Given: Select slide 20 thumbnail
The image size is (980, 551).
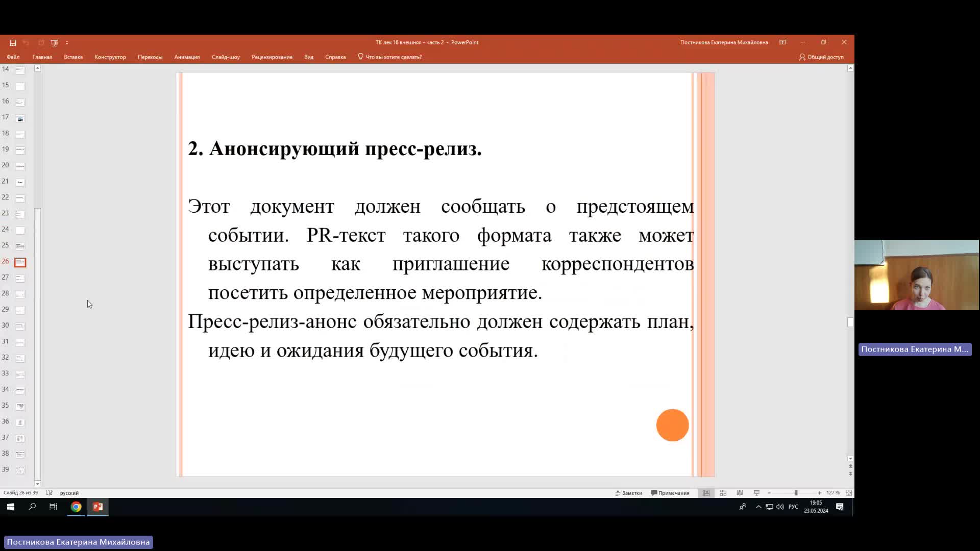Looking at the screenshot, I should coord(20,166).
